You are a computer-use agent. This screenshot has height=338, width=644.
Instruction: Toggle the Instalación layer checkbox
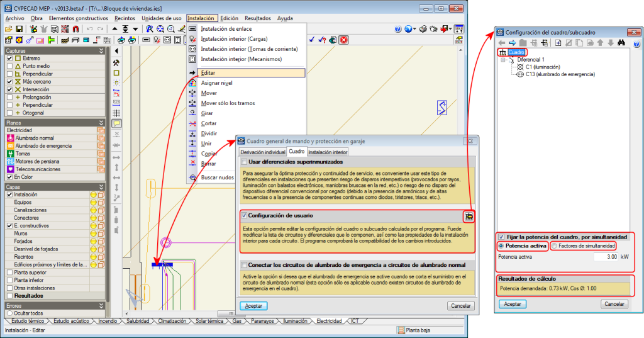[x=9, y=194]
